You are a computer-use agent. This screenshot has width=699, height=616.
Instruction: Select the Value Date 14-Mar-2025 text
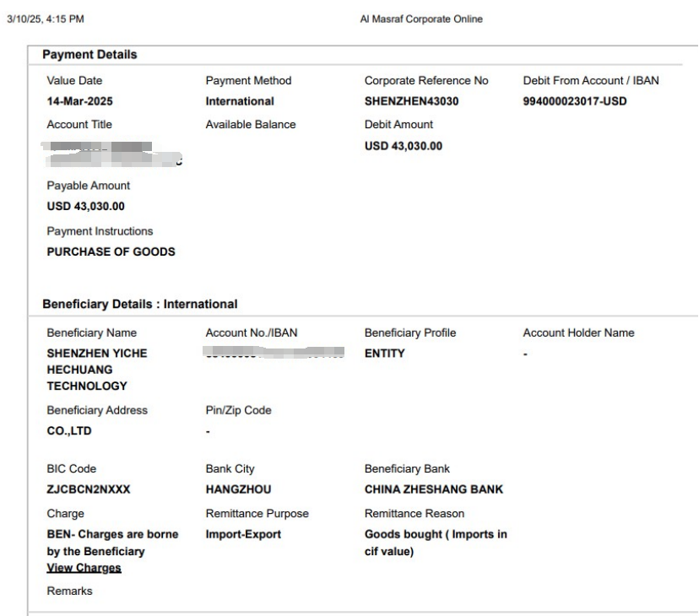click(x=79, y=101)
